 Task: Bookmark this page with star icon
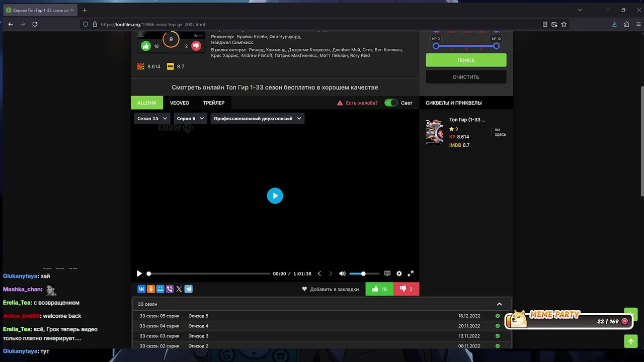click(x=564, y=24)
